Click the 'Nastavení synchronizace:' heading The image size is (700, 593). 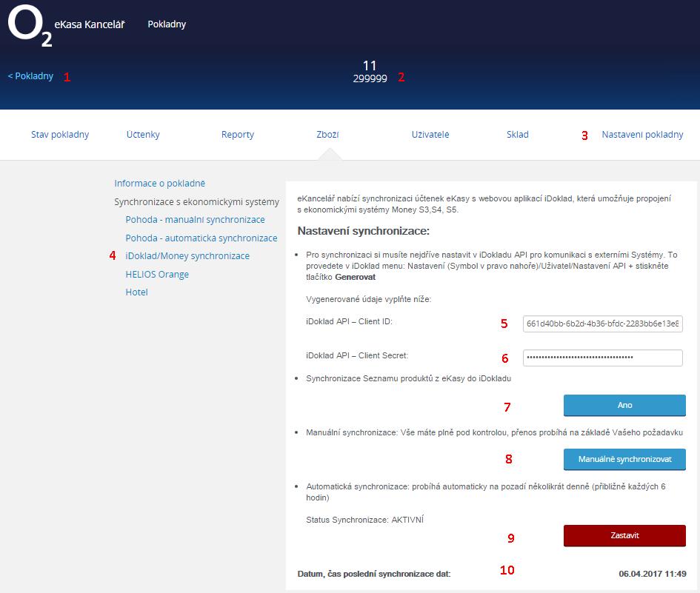pos(364,231)
